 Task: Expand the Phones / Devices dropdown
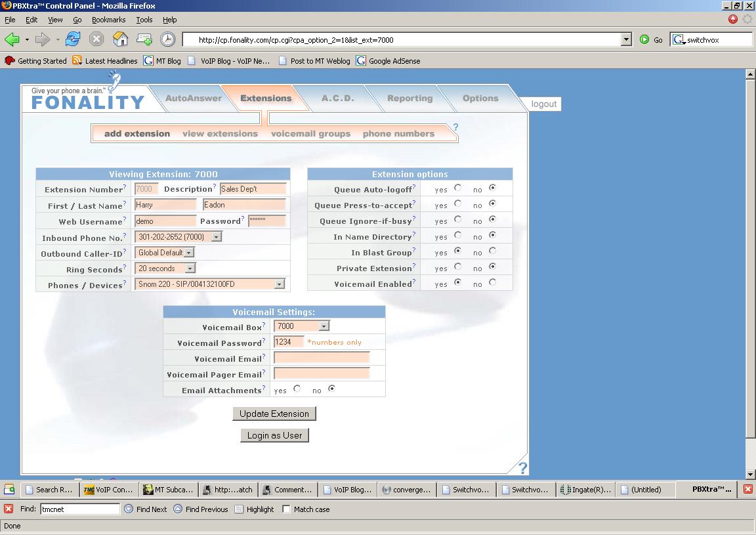coord(280,284)
